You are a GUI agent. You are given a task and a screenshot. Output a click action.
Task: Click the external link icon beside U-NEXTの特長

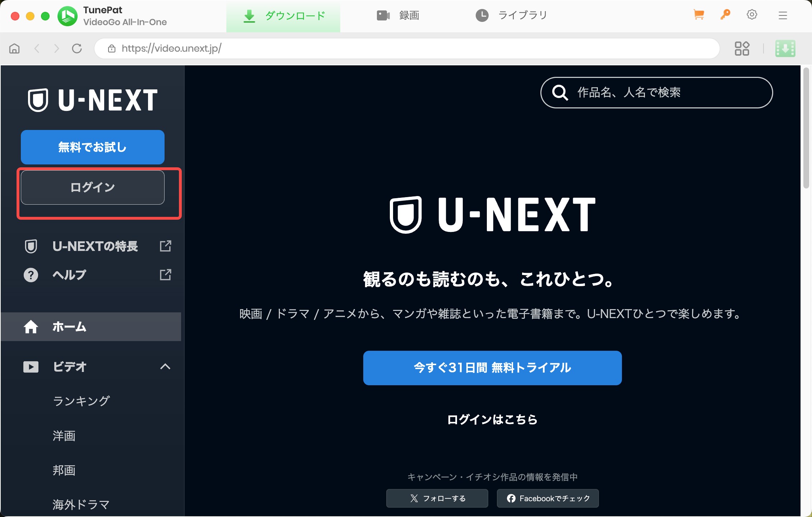165,246
